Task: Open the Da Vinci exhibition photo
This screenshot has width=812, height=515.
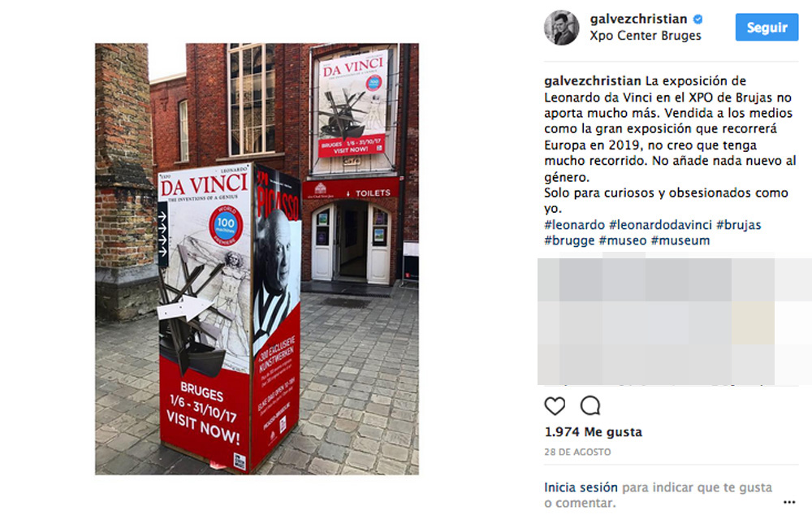Action: point(257,259)
